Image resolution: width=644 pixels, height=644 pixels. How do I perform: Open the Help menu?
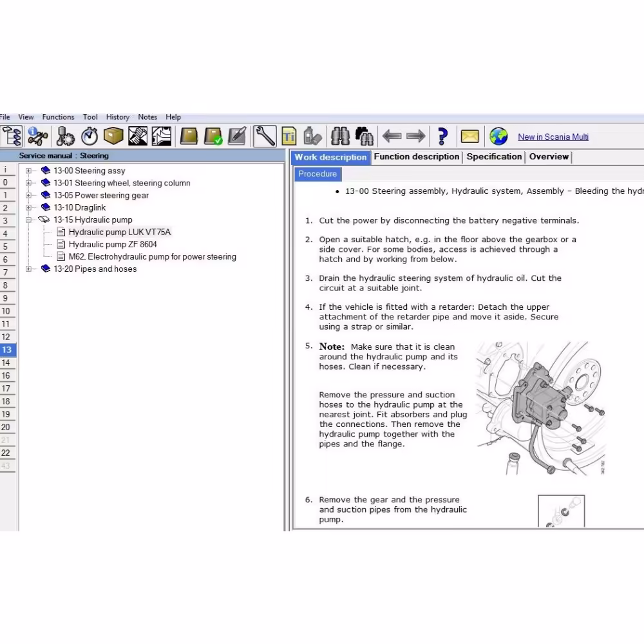coord(173,117)
